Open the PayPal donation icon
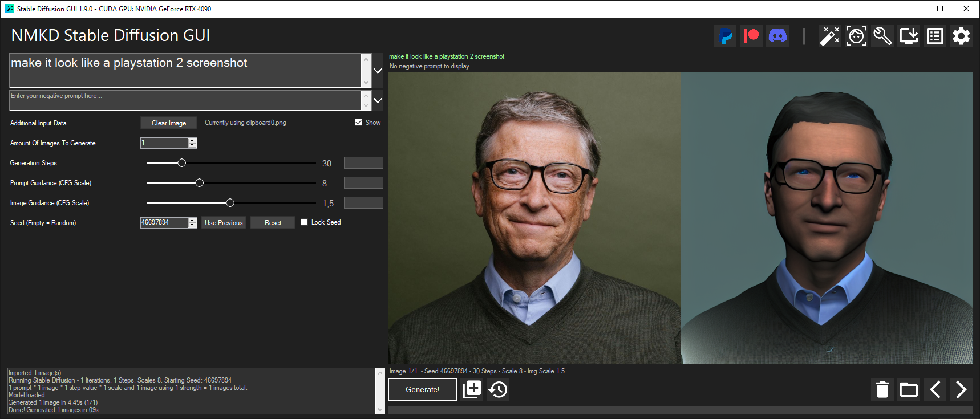 725,36
